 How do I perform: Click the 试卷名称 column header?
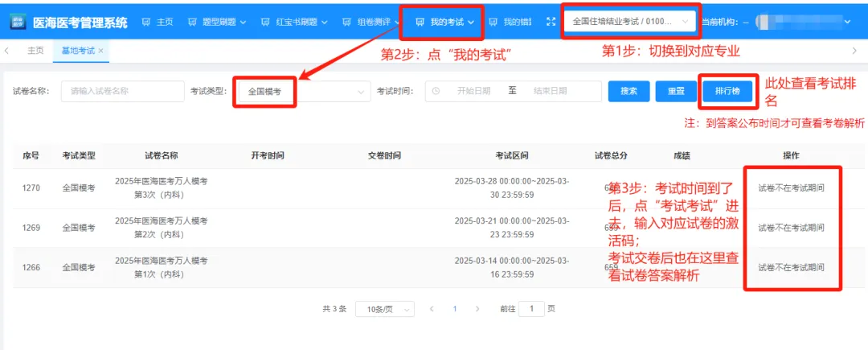161,155
